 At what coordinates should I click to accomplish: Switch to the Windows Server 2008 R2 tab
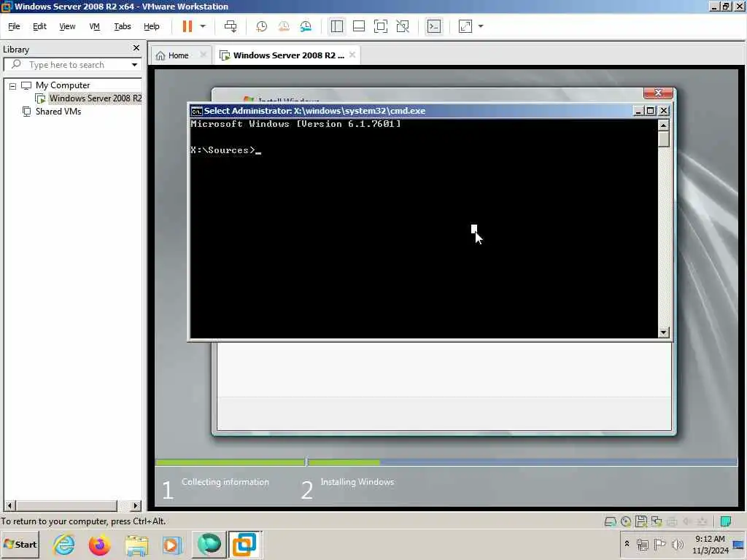[x=288, y=55]
